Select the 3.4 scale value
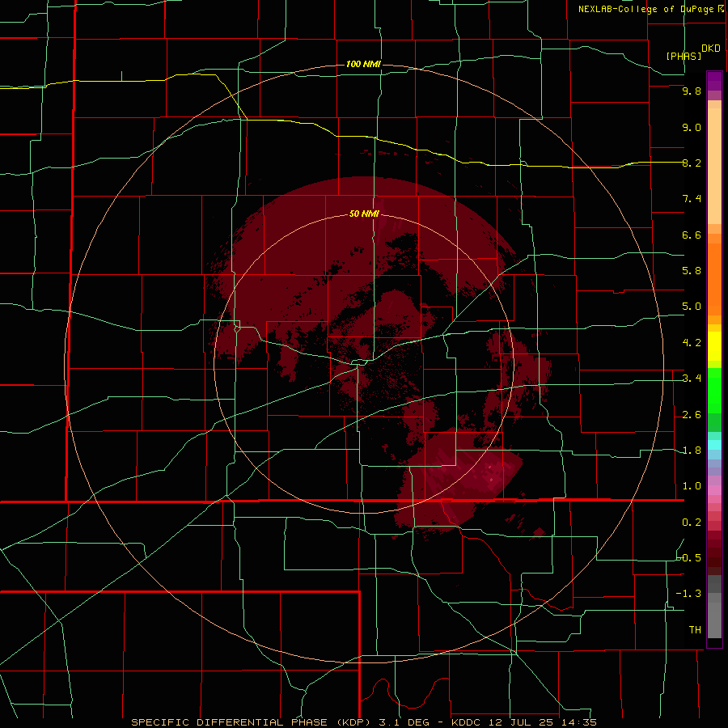 pyautogui.click(x=692, y=379)
